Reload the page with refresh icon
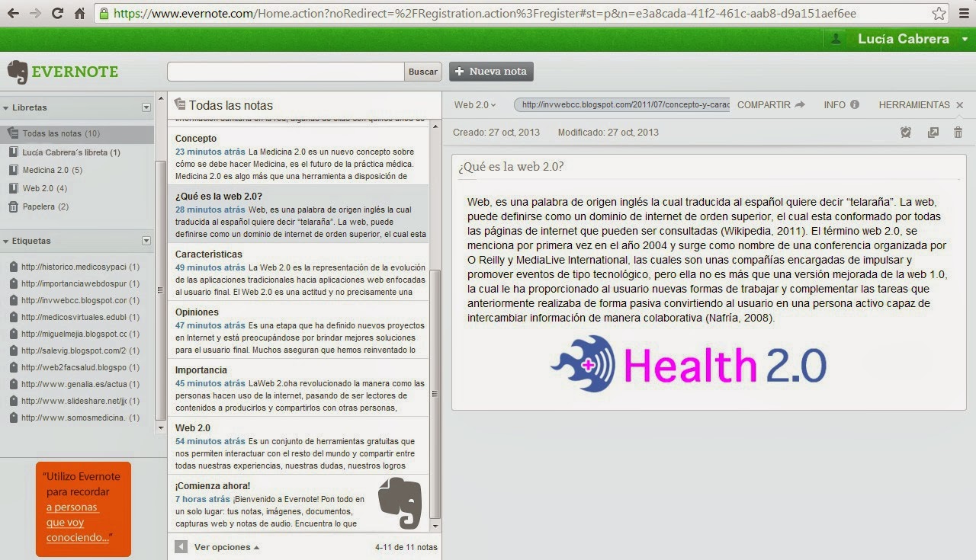Viewport: 976px width, 560px height. coord(57,13)
